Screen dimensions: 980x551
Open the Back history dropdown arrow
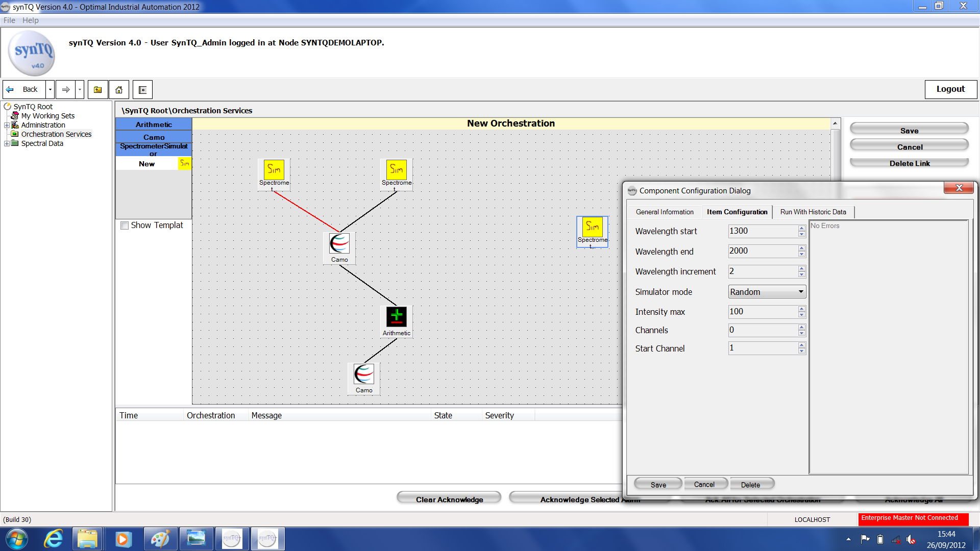pyautogui.click(x=50, y=89)
